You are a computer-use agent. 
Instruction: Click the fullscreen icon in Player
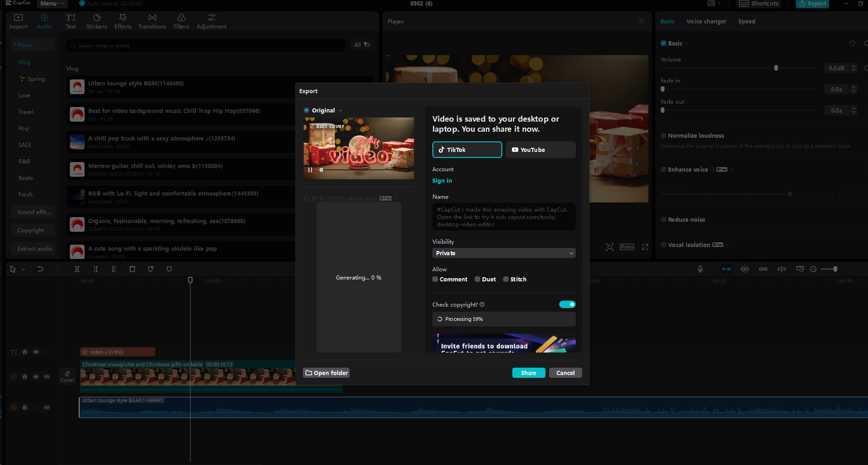pyautogui.click(x=645, y=247)
